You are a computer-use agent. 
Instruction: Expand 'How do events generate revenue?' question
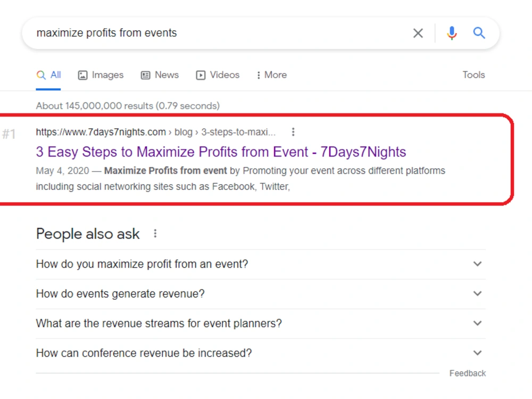(261, 294)
